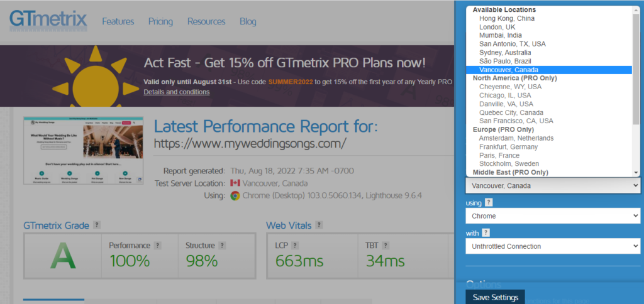This screenshot has width=644, height=304.
Task: Select Danville, VA, USA option
Action: click(548, 104)
